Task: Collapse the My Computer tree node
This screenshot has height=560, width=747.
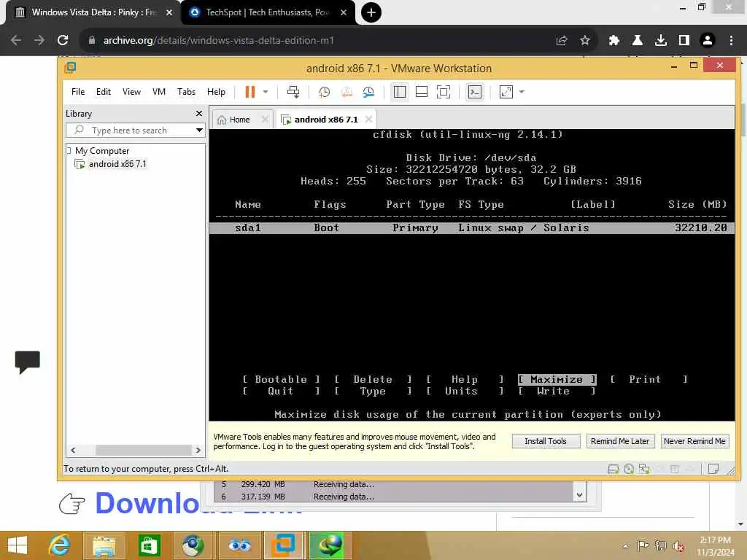Action: coord(69,150)
